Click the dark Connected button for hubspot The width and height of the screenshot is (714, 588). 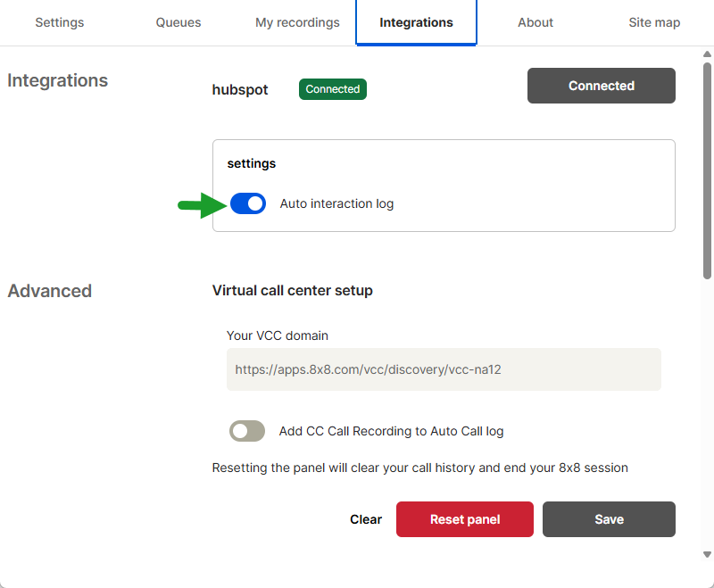coord(601,86)
